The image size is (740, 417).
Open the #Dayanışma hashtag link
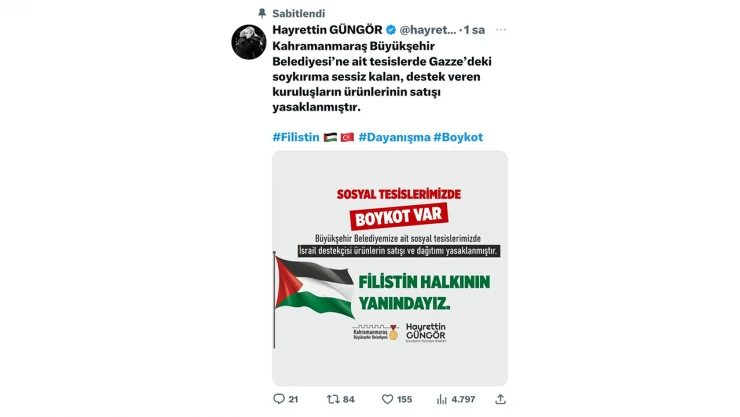(x=394, y=137)
